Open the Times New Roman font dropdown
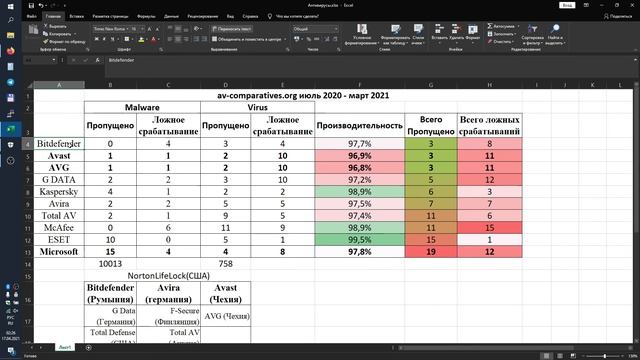Image resolution: width=640 pixels, height=360 pixels. [x=127, y=29]
